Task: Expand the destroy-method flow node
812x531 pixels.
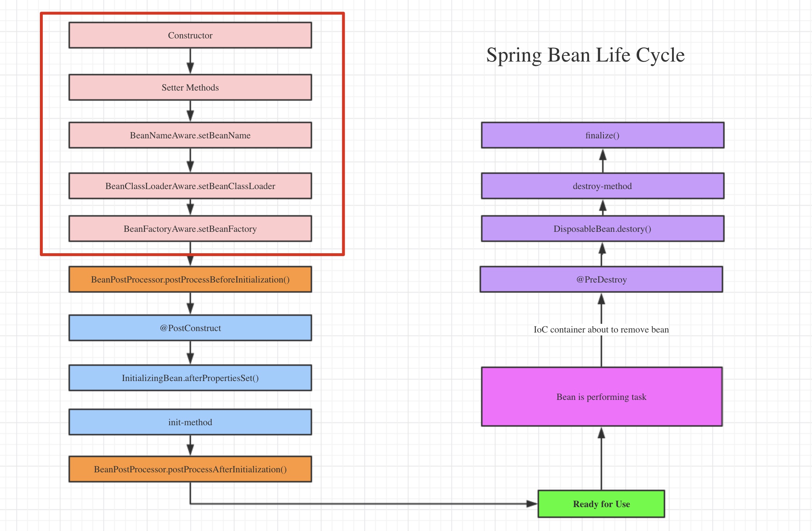Action: pyautogui.click(x=599, y=184)
